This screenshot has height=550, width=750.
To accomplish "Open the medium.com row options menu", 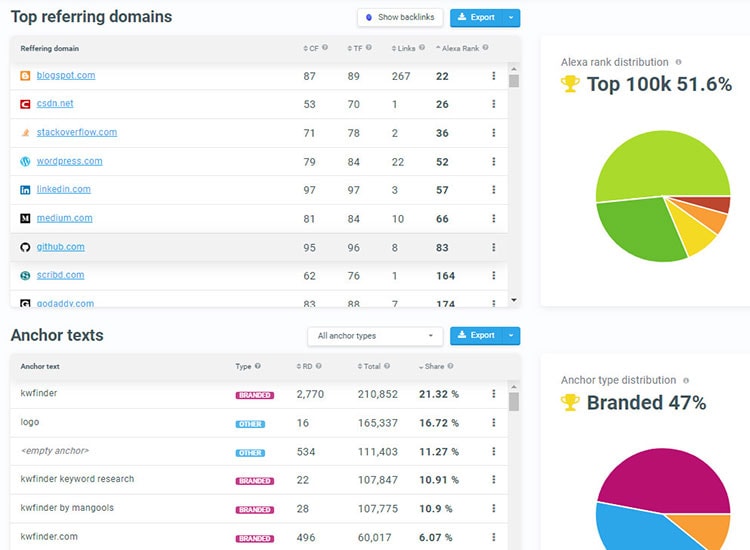I will (x=494, y=219).
